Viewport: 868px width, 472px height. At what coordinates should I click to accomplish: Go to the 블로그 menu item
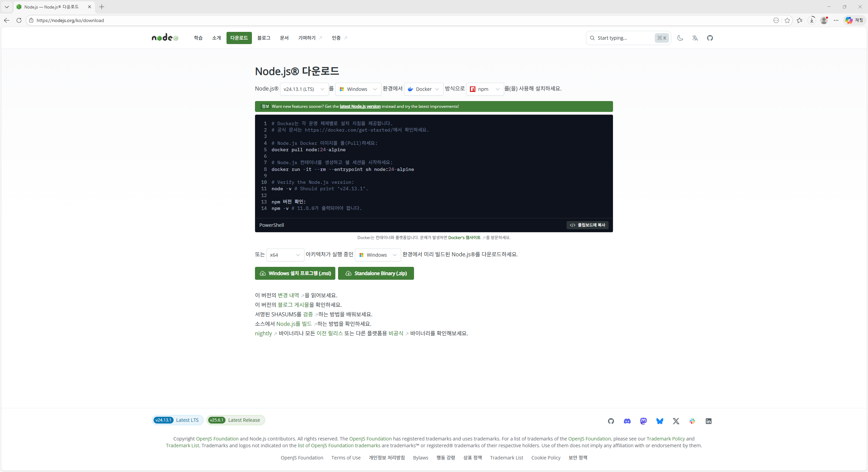pos(263,38)
